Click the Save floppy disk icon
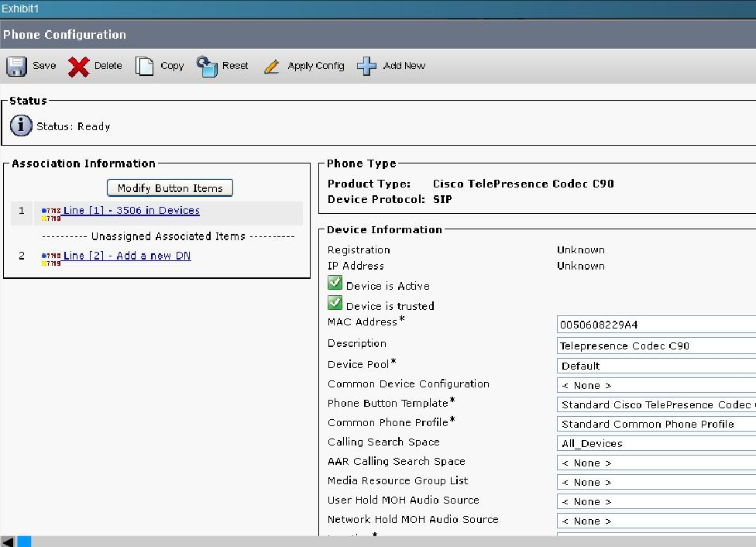756x547 pixels. (16, 66)
